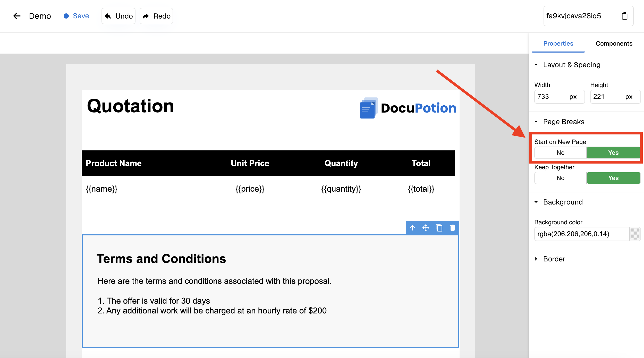644x358 pixels.
Task: Set Start on New Page to Yes
Action: pyautogui.click(x=613, y=153)
